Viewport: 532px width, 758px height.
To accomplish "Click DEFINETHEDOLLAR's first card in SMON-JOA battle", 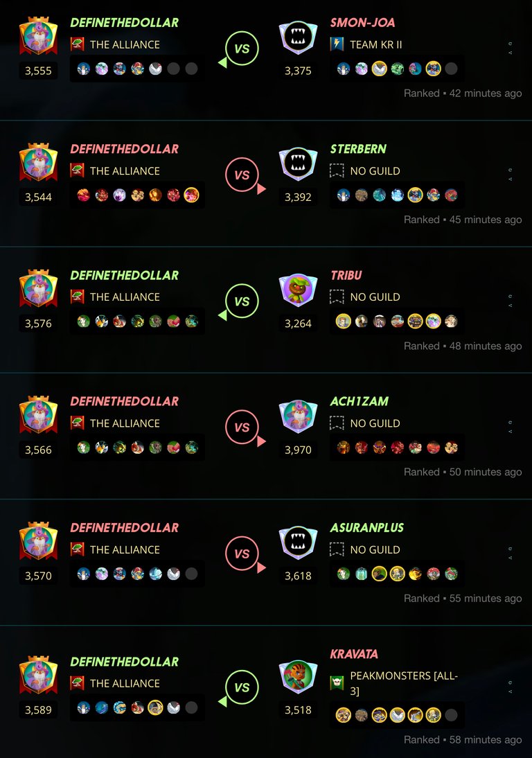I will [84, 69].
